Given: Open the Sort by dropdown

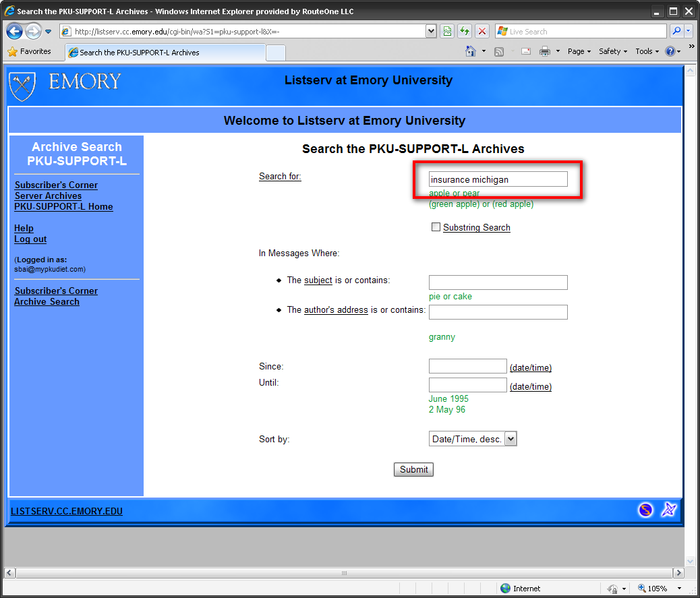Looking at the screenshot, I should (473, 439).
